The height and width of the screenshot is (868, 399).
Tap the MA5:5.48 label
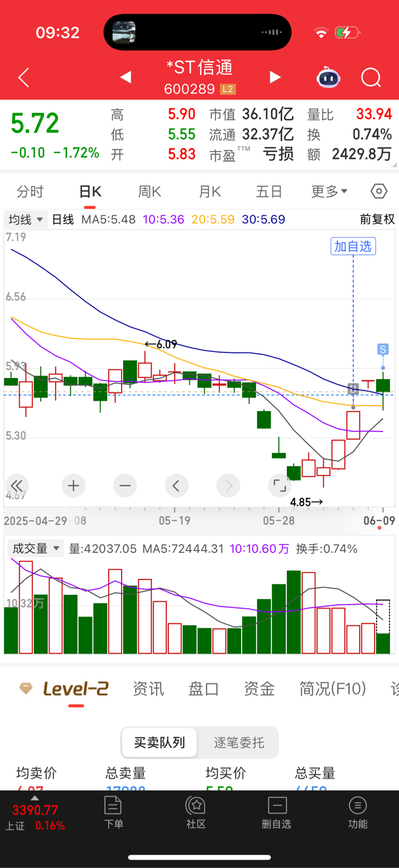tap(108, 219)
